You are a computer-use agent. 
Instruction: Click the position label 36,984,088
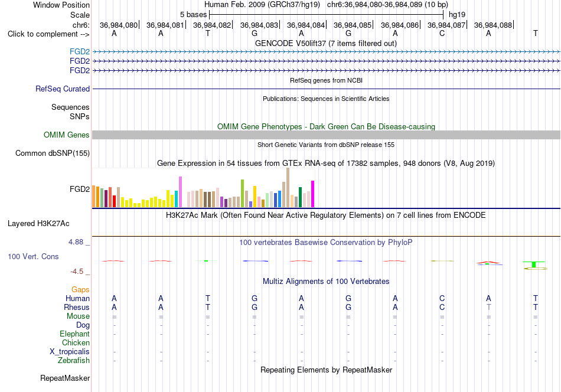pyautogui.click(x=492, y=25)
